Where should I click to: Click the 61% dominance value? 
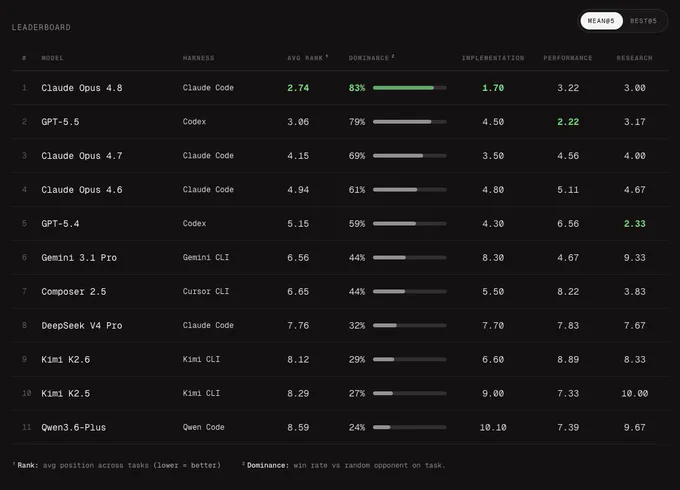pos(357,189)
